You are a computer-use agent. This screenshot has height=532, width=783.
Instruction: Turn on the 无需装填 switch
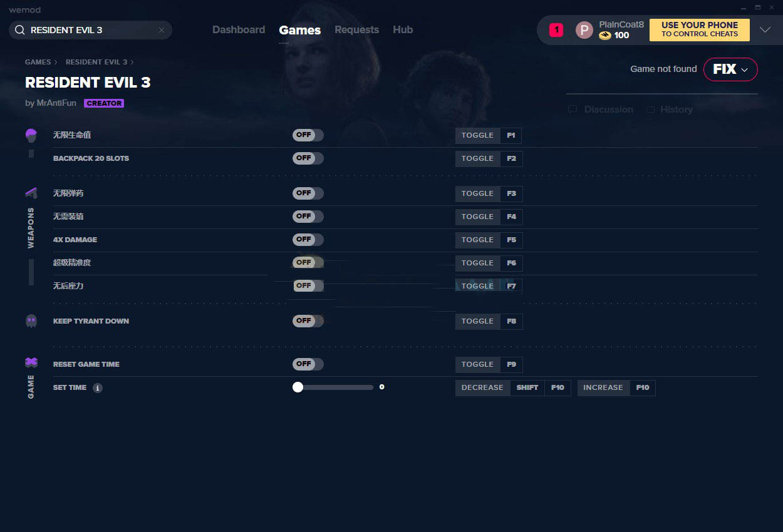[x=308, y=217]
